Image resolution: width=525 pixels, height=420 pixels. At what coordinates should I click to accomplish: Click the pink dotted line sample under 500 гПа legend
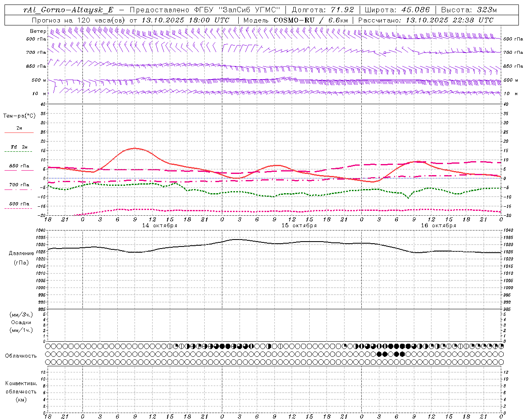point(18,208)
